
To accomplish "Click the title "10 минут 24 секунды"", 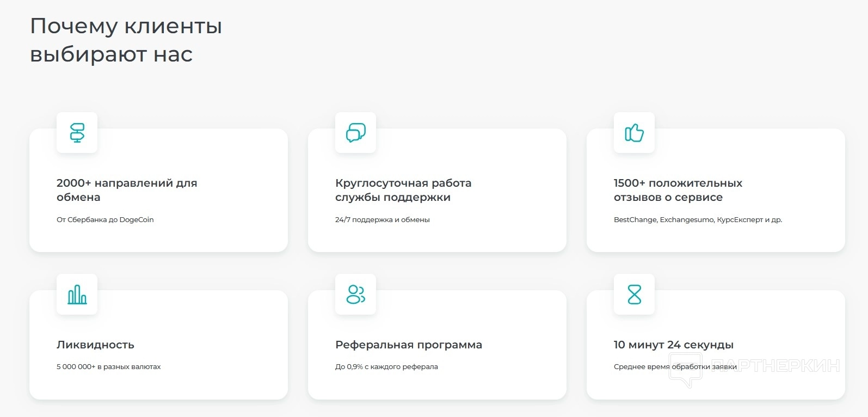I will point(674,345).
